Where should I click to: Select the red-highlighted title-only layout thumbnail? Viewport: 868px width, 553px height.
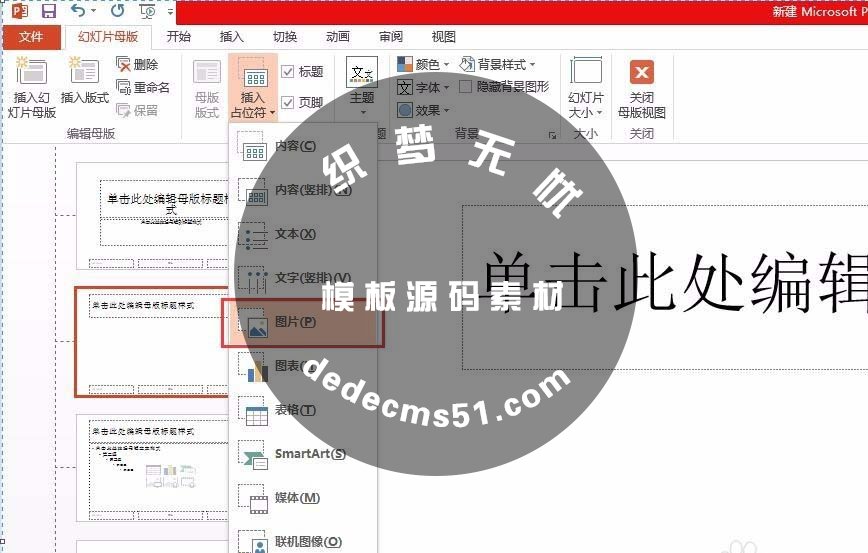(x=152, y=342)
